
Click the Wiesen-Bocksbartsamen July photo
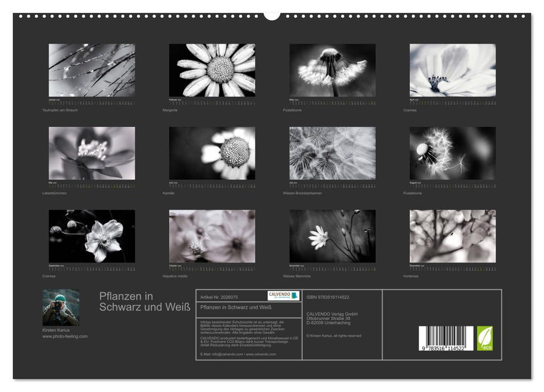pyautogui.click(x=332, y=153)
